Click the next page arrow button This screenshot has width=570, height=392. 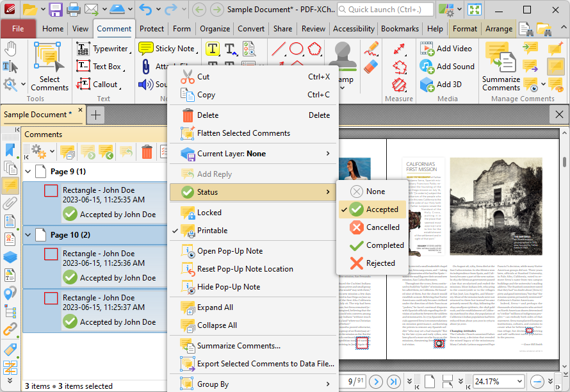[x=376, y=381]
